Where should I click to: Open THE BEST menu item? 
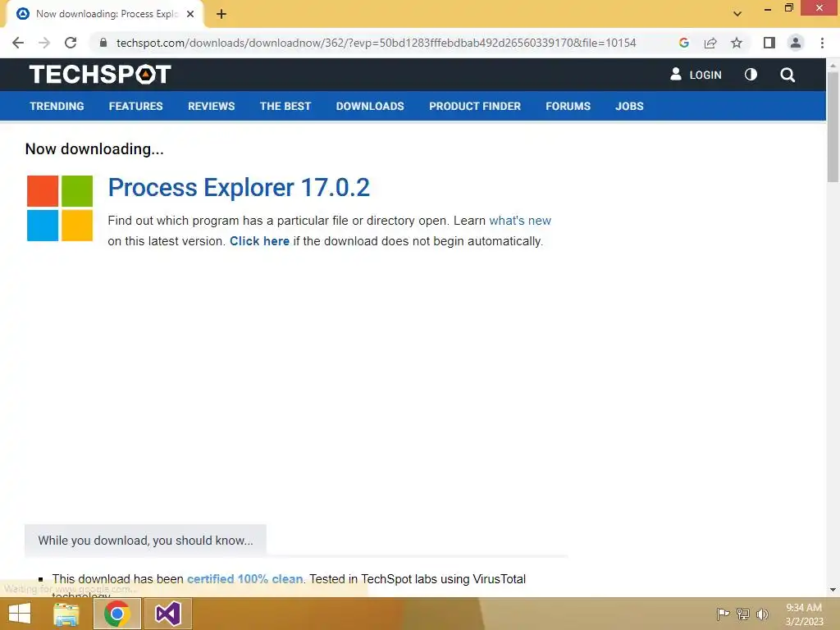(x=285, y=106)
